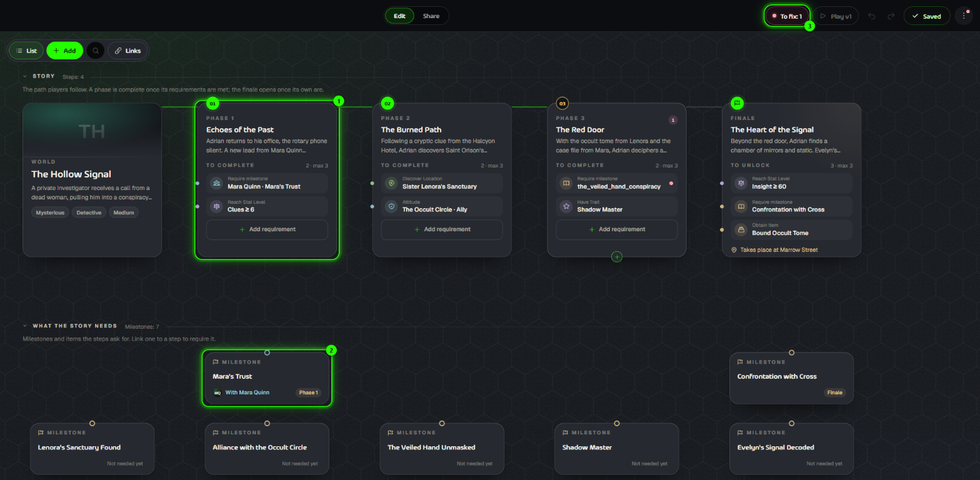This screenshot has height=480, width=980.
Task: Open the search magnifier icon
Action: 96,51
